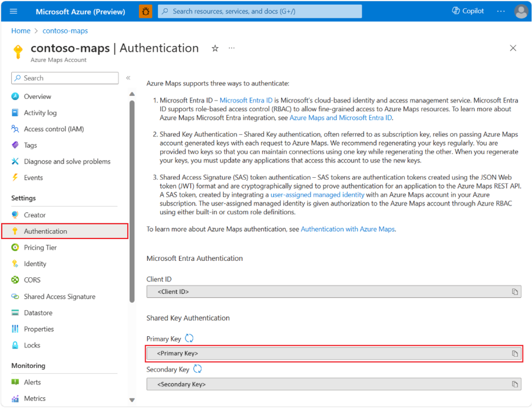Click the top resource search box
The height and width of the screenshot is (408, 532).
pos(260,11)
